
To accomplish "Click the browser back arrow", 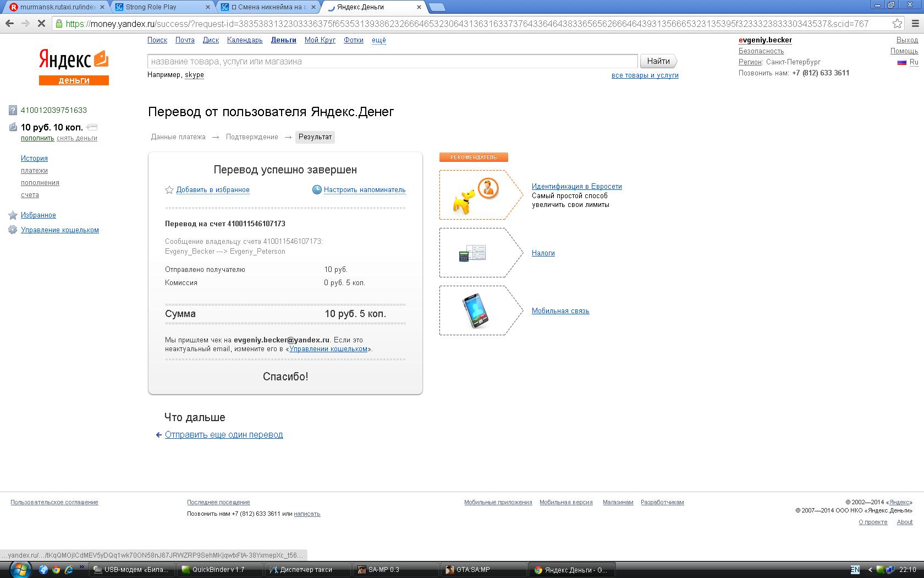I will coord(9,24).
